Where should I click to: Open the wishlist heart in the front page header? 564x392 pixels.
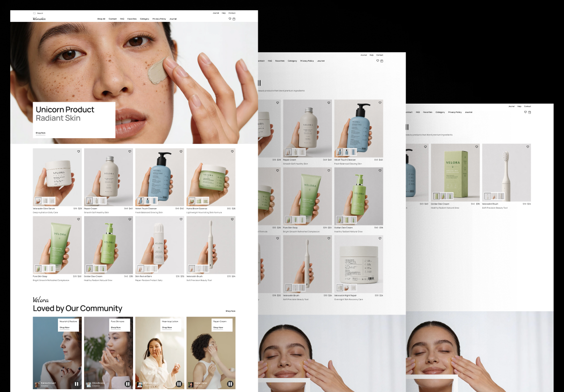[x=230, y=19]
